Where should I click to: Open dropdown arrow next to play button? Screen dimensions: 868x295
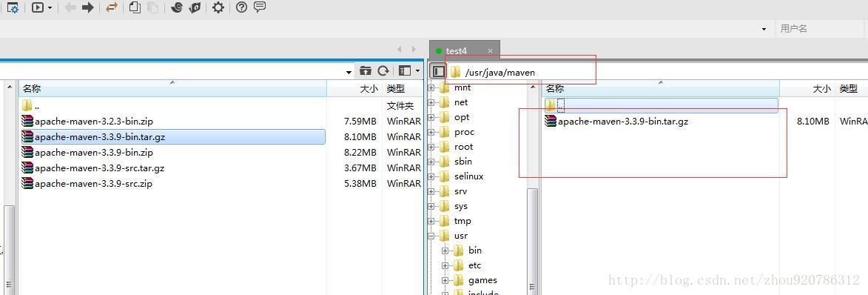coord(50,8)
